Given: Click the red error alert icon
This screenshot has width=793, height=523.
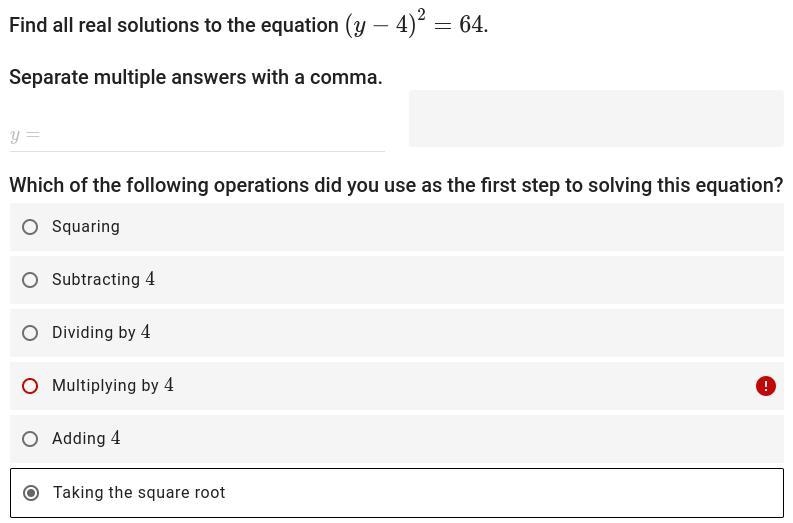Looking at the screenshot, I should (766, 386).
